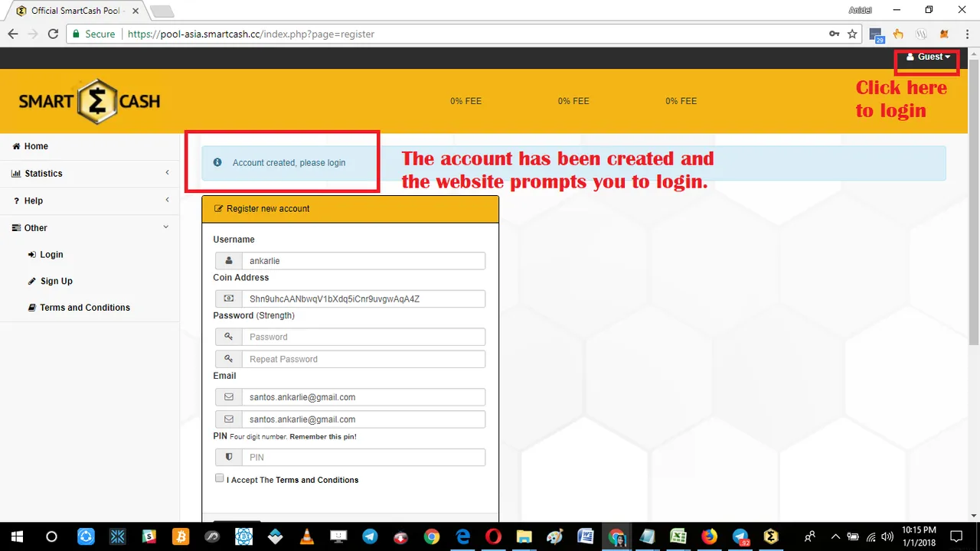
Task: Click the browser forward arrow
Action: click(33, 34)
